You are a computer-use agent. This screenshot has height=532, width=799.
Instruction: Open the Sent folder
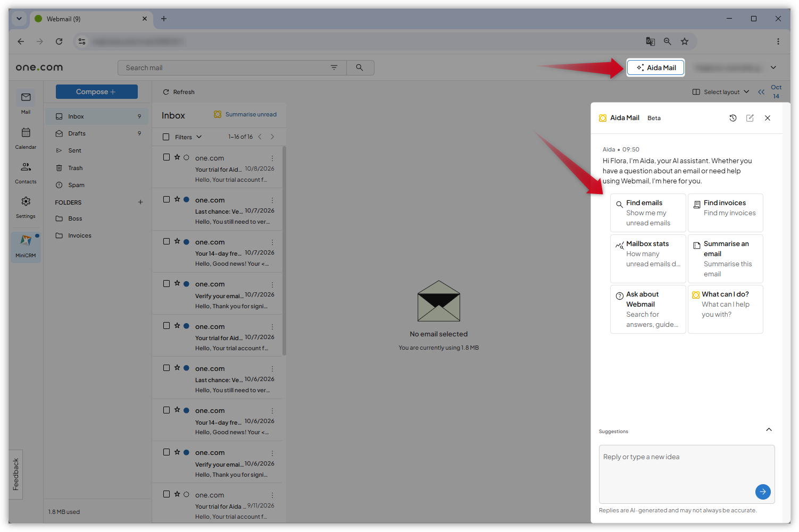click(x=96, y=150)
